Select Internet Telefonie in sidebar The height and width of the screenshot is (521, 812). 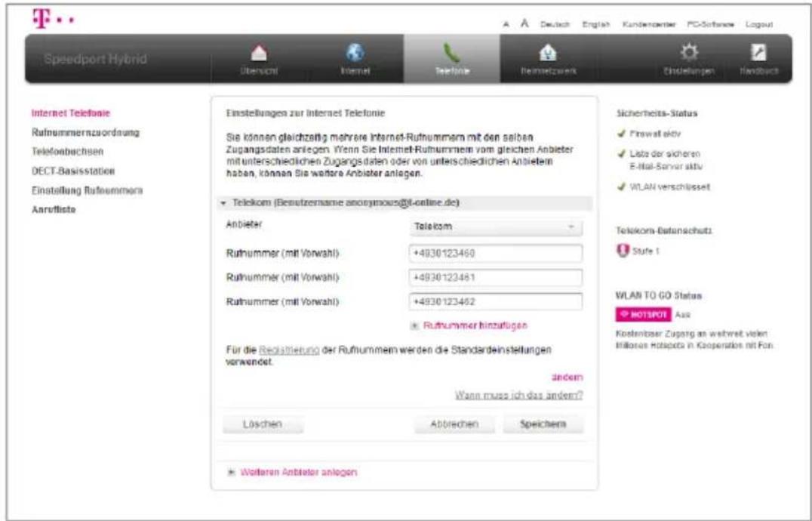pos(71,113)
